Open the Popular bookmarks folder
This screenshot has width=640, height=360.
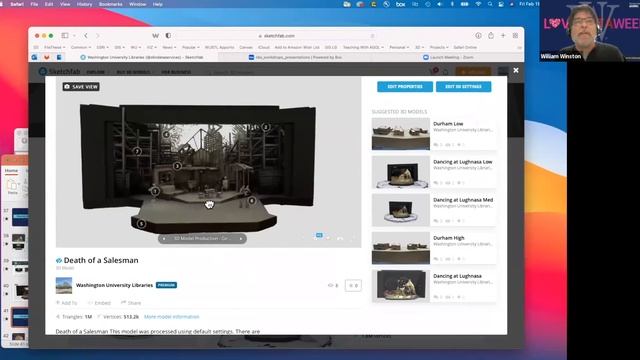190,47
